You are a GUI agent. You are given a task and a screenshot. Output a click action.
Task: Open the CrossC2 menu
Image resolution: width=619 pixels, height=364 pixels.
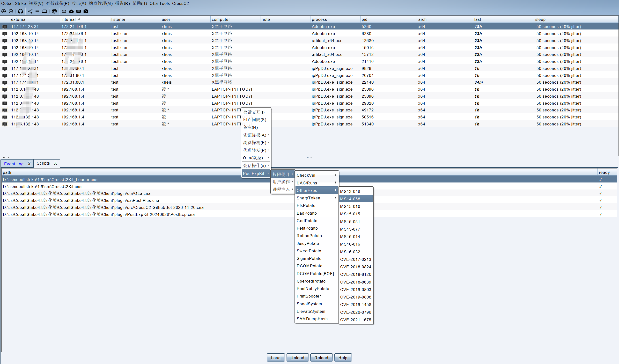point(181,3)
